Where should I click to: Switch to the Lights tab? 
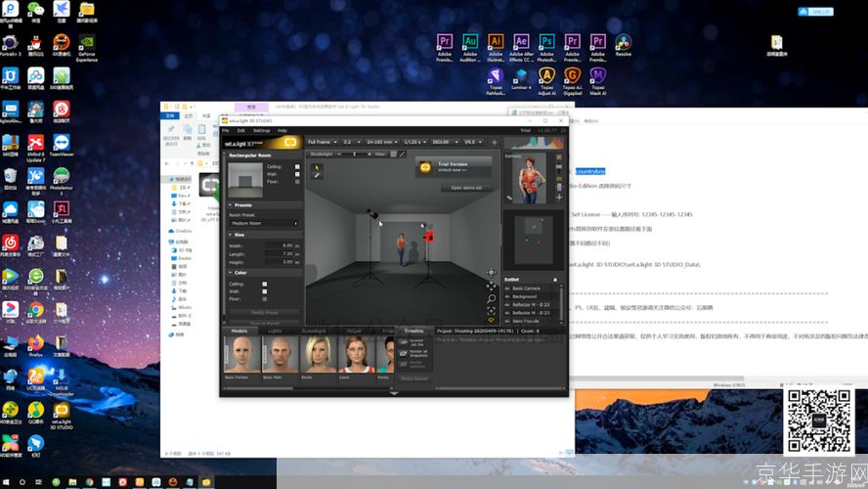click(x=275, y=332)
